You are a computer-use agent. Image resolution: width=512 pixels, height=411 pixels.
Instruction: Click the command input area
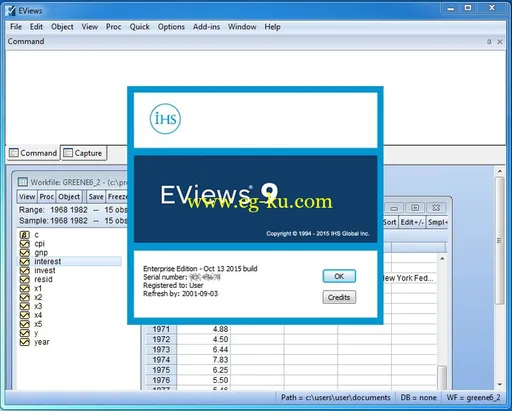tap(255, 97)
